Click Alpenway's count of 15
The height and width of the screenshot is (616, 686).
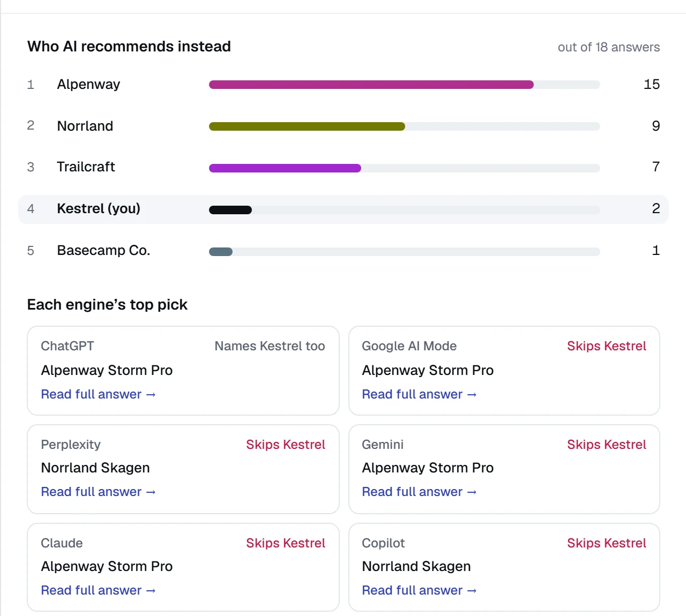click(652, 84)
